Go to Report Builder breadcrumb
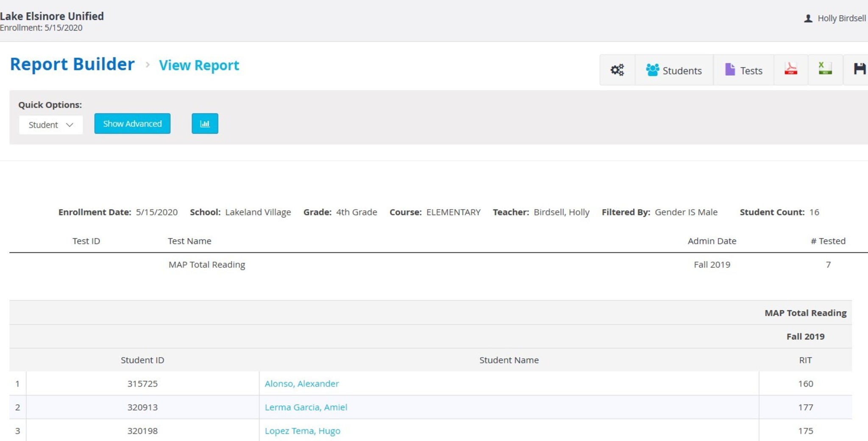Screen dimensions: 868x441 pos(72,64)
